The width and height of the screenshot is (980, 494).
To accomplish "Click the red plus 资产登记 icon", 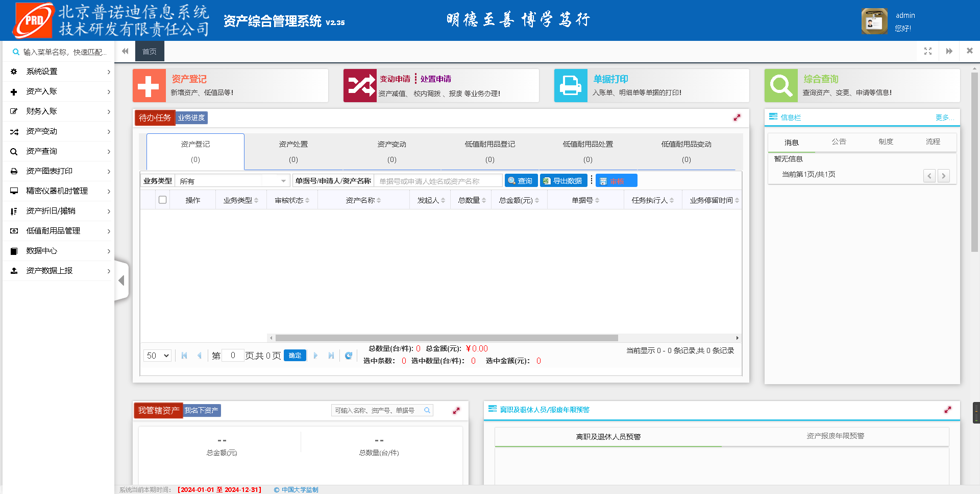I will coord(149,86).
